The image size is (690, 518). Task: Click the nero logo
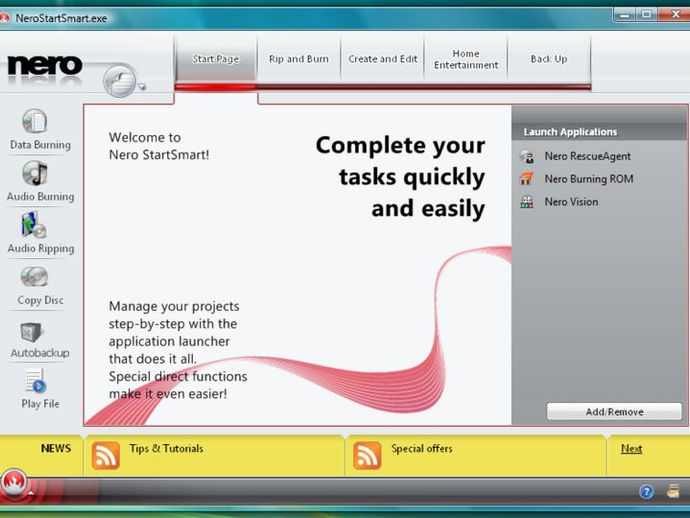tap(45, 66)
